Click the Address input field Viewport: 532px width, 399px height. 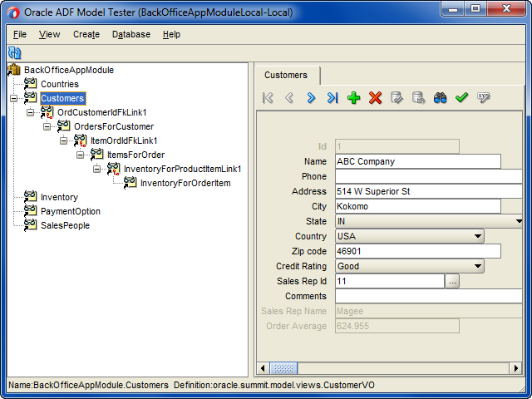pos(429,191)
